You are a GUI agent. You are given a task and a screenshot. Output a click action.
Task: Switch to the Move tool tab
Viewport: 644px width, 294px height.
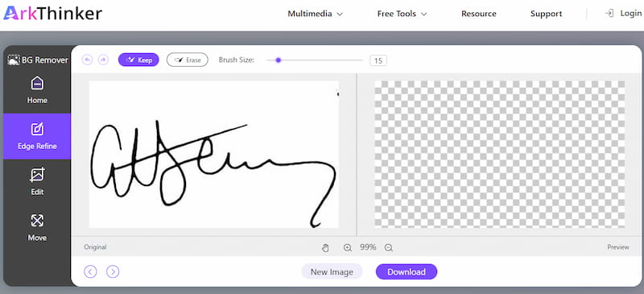coord(37,227)
